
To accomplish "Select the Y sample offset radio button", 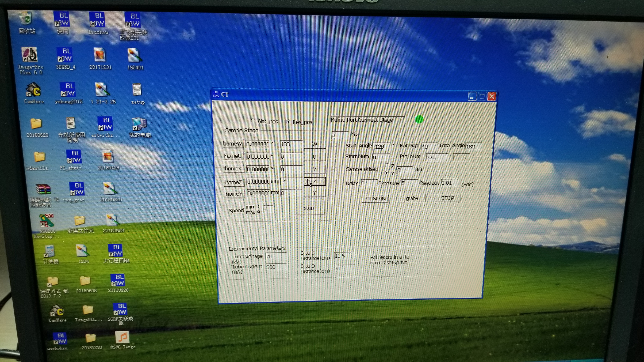I will [387, 172].
